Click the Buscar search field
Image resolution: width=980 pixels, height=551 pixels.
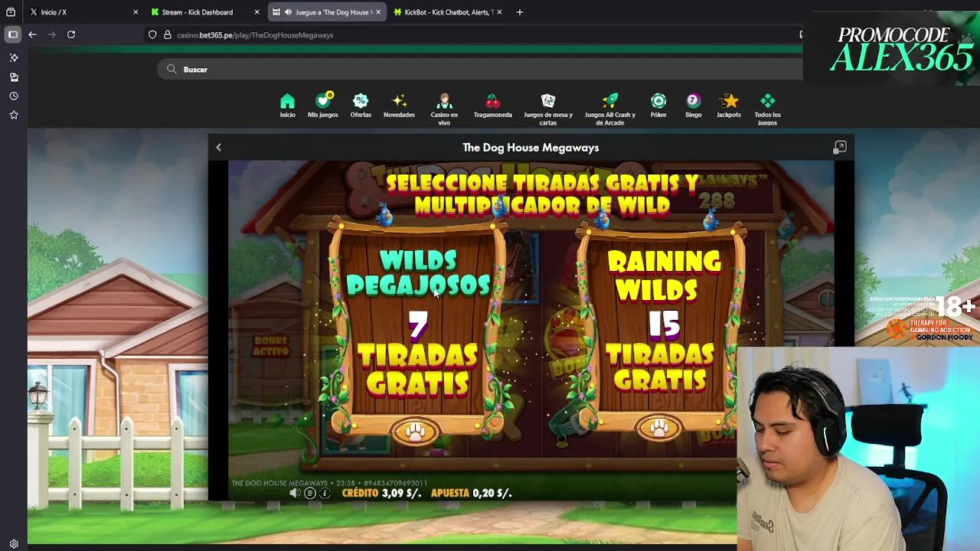[x=481, y=69]
